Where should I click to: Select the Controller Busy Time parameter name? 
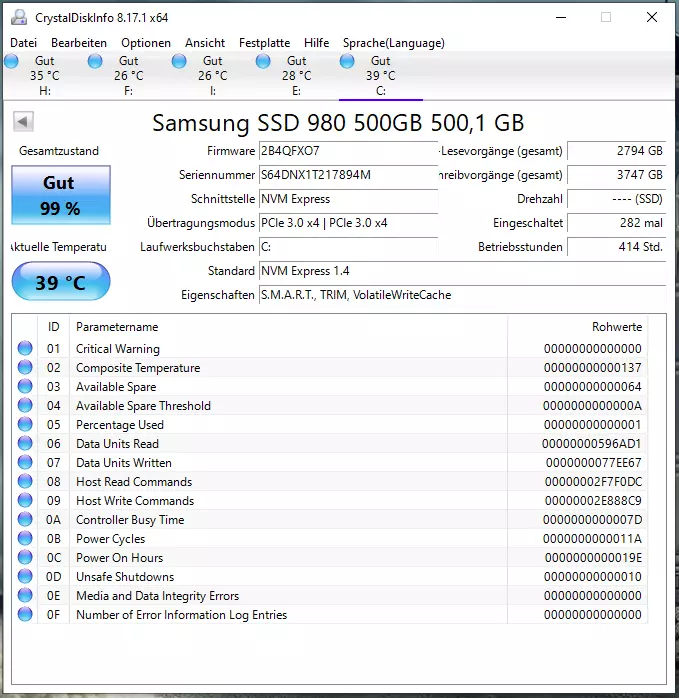[130, 520]
